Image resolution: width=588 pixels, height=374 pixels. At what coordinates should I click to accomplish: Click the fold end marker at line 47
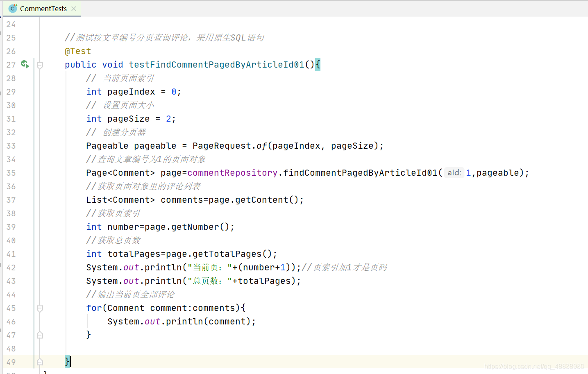click(x=40, y=335)
